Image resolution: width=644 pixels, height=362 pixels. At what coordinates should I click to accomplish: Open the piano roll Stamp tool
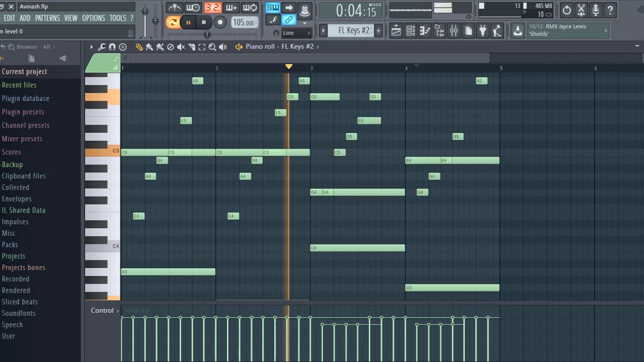click(x=123, y=47)
